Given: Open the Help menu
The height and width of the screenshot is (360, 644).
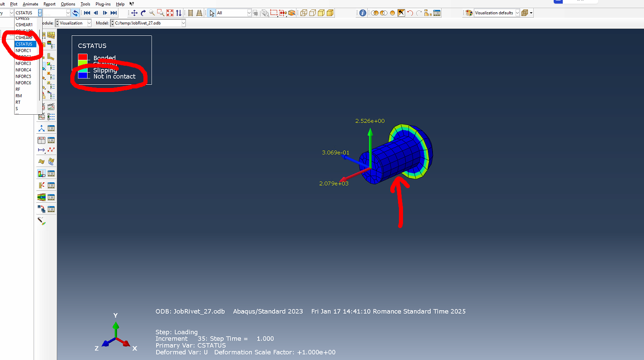Looking at the screenshot, I should (120, 4).
